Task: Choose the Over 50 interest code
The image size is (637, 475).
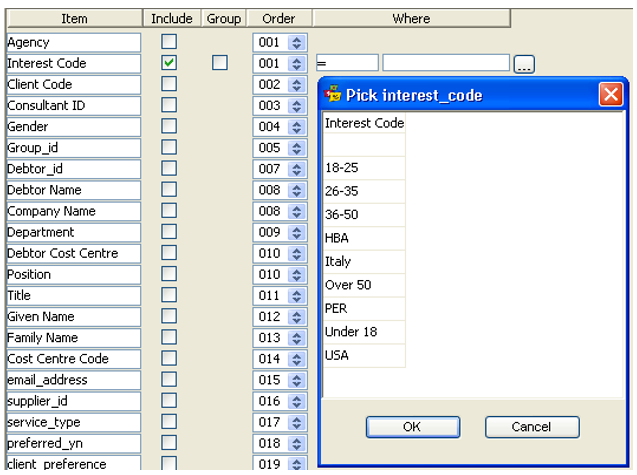Action: (x=364, y=285)
